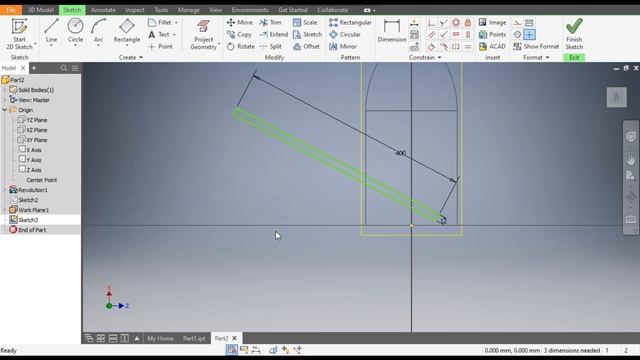This screenshot has height=360, width=640.
Task: Apply the Parallel constraint
Action: (432, 35)
